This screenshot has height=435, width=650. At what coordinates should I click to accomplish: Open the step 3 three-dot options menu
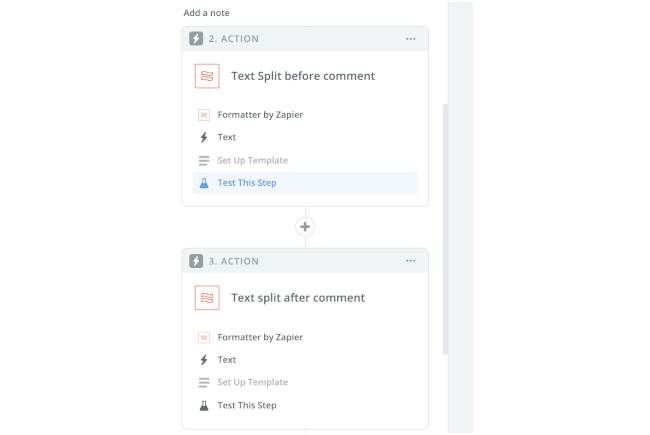click(x=410, y=261)
